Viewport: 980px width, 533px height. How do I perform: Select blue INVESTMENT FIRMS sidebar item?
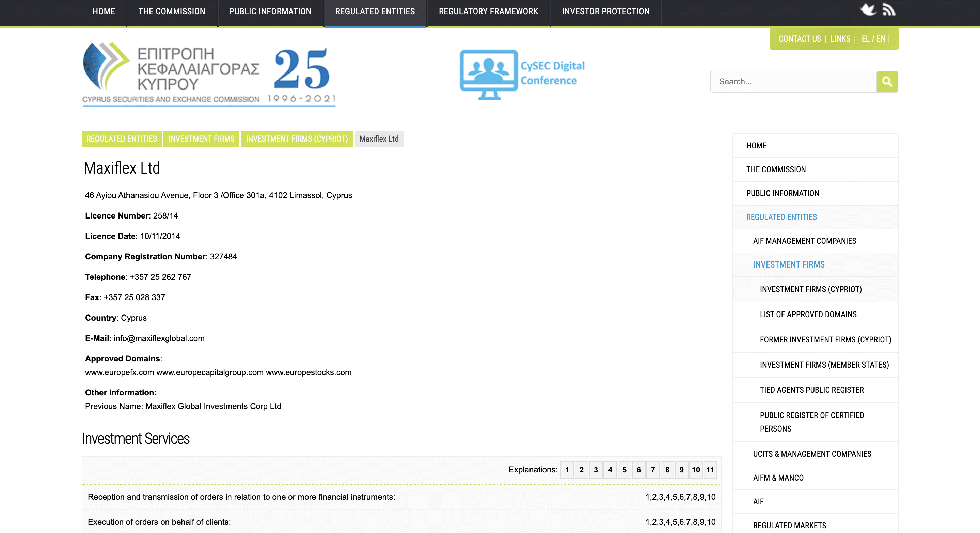815,264
